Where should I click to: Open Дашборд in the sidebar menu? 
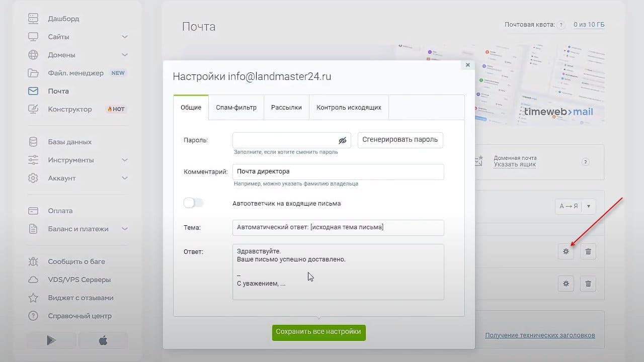pyautogui.click(x=63, y=19)
